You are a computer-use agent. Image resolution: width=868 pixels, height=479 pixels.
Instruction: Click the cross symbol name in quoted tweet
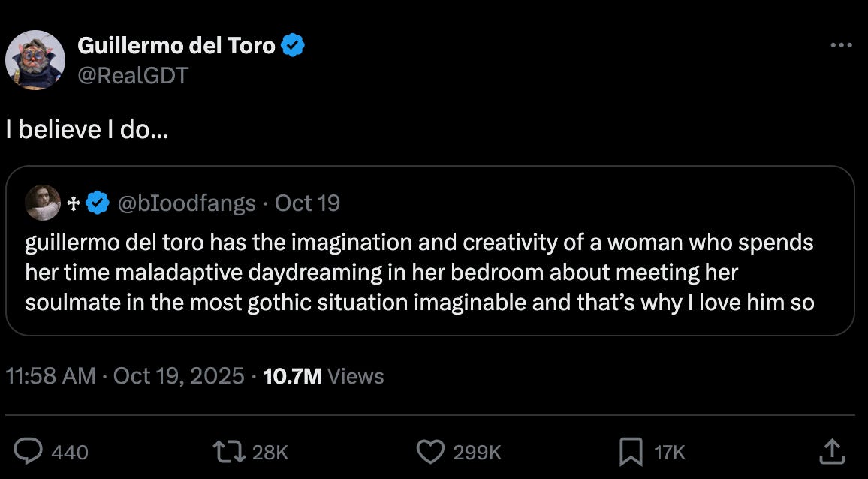74,203
